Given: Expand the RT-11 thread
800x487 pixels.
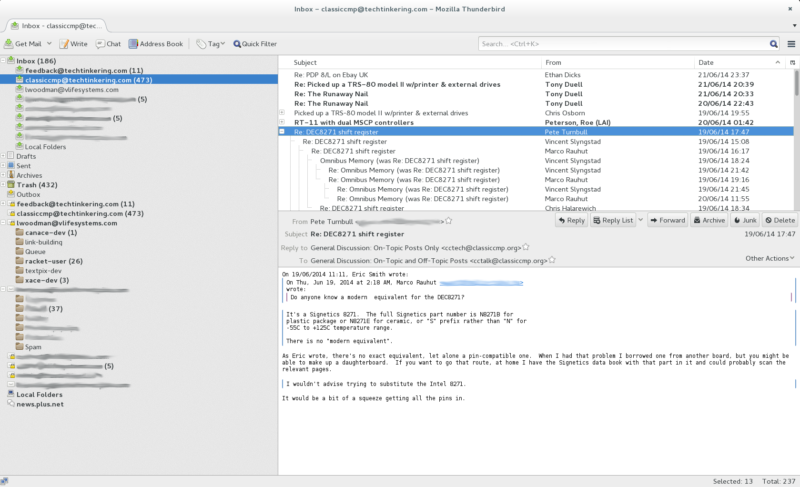Looking at the screenshot, I should (282, 122).
